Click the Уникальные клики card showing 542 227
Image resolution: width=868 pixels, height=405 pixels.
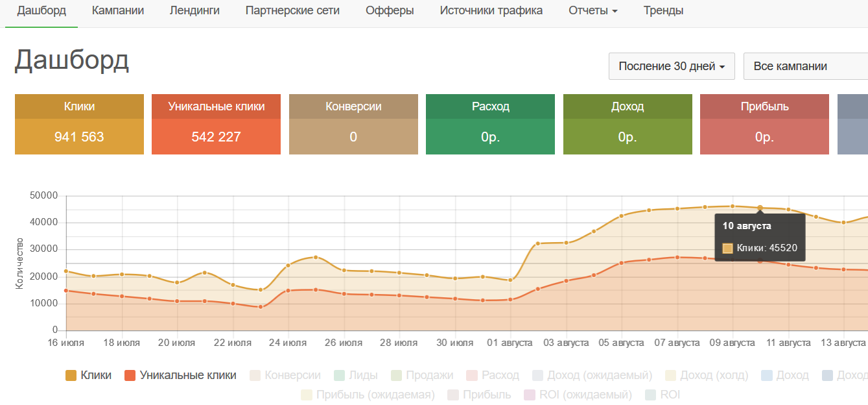point(216,124)
